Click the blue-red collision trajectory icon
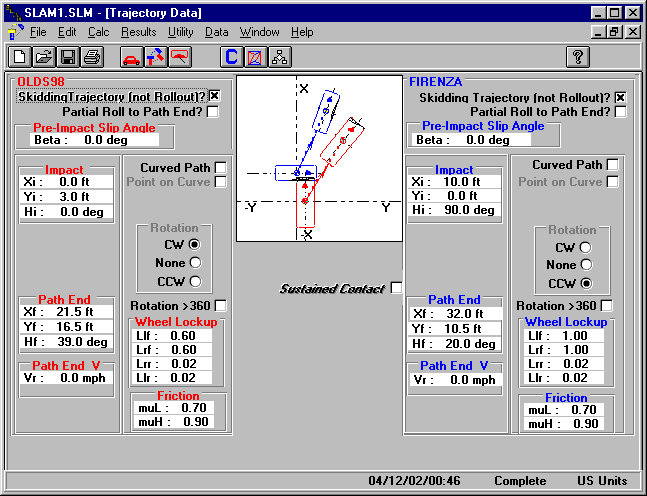Viewport: 647px width, 496px height. coord(156,57)
